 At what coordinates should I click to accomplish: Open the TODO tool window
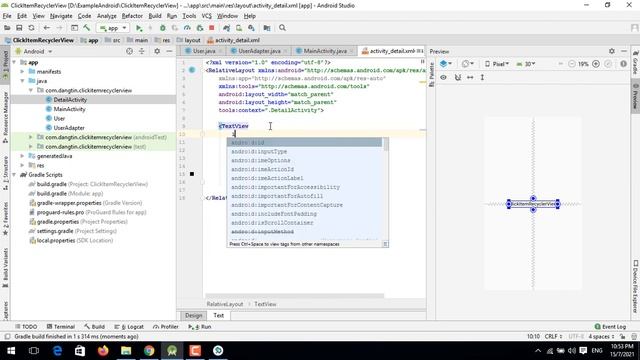click(26, 327)
